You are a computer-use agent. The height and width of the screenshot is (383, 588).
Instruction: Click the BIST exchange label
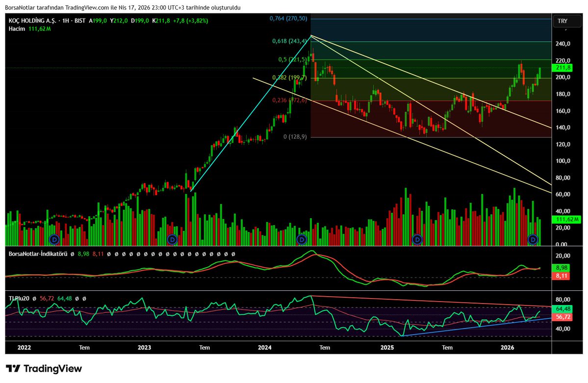click(80, 21)
